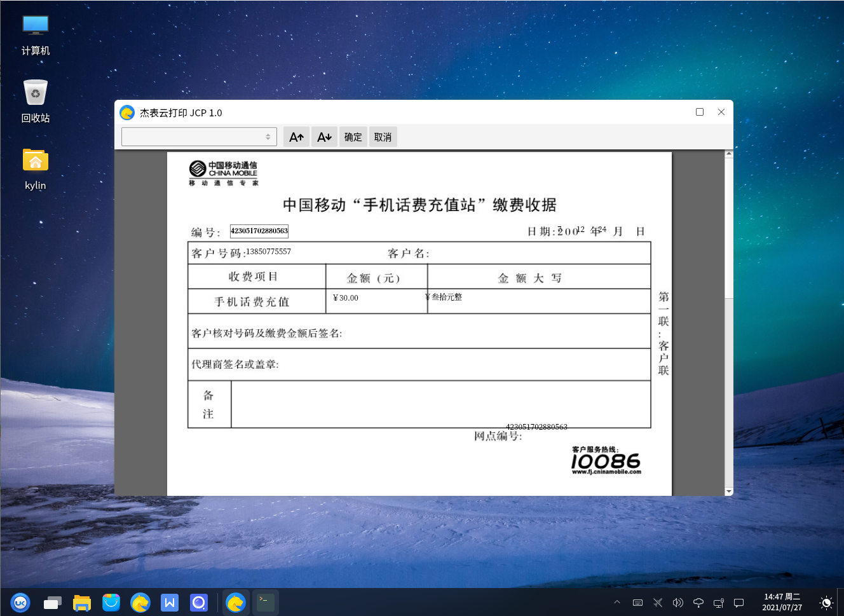Screen dimensions: 844x616
Task: Open the keyboard input method tray icon
Action: (637, 603)
